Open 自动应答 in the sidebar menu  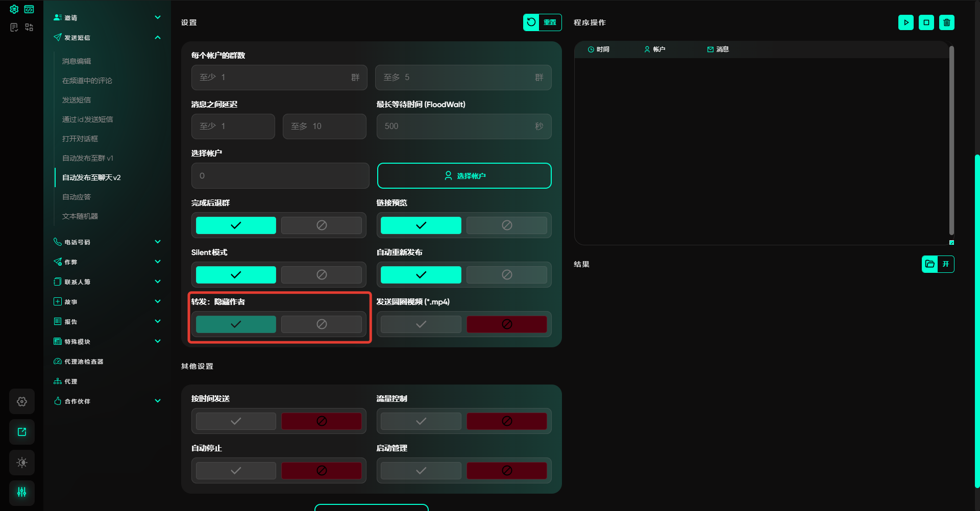(77, 197)
